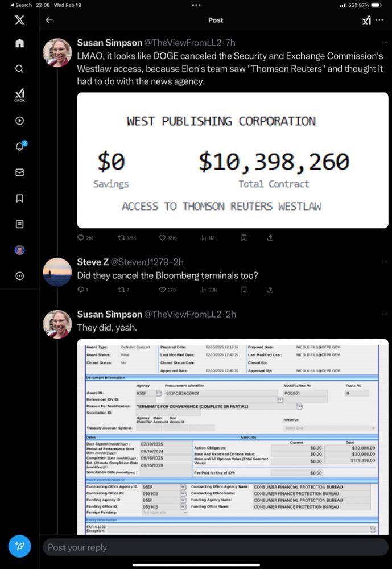Open Bookmarks in the sidebar
This screenshot has width=392, height=569.
(19, 198)
